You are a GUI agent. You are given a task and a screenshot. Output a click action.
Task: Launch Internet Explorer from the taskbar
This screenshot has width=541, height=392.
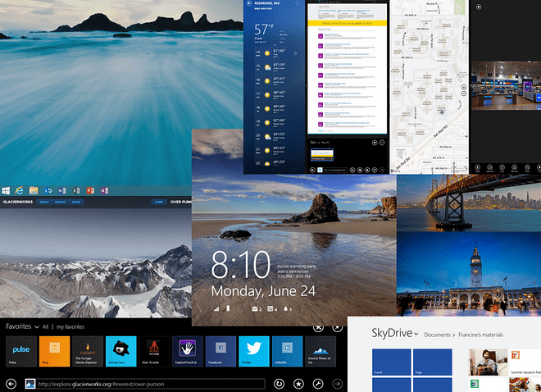(19, 190)
